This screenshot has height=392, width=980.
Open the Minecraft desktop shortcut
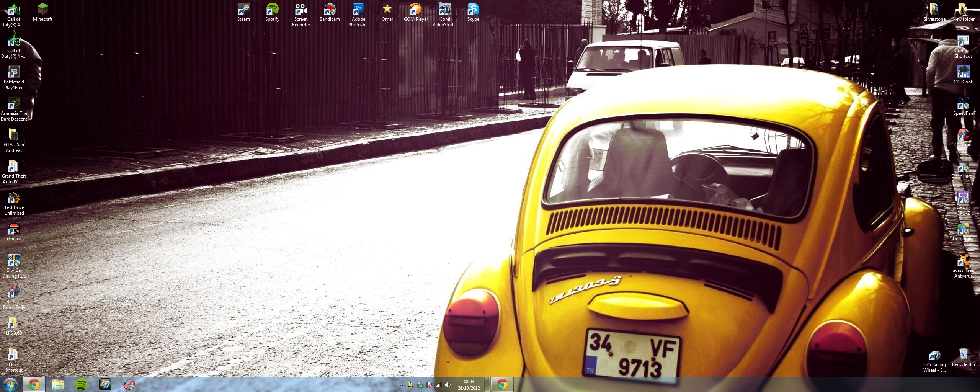(x=42, y=12)
